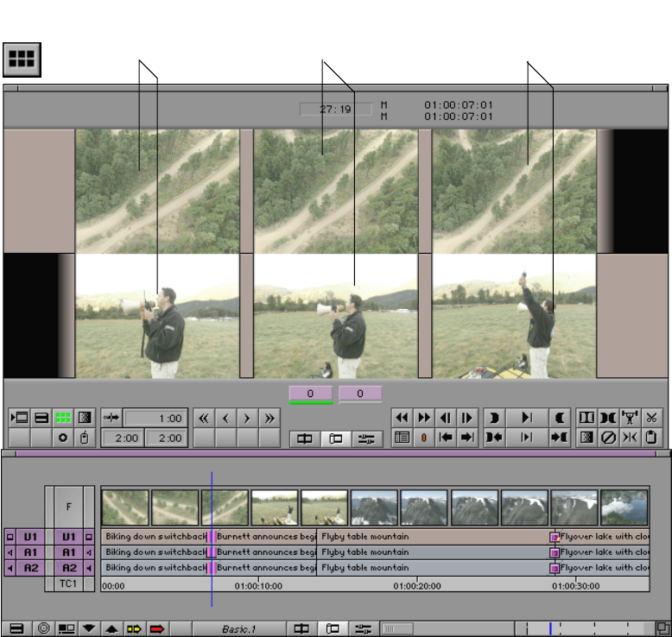Screen dimensions: 672x637
Task: Toggle the record A1 track selector
Action: [68, 552]
